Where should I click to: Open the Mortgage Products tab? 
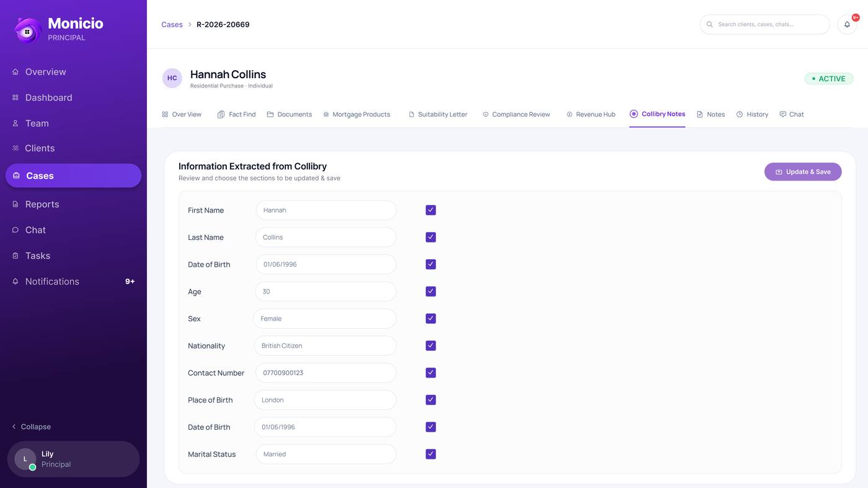point(356,114)
